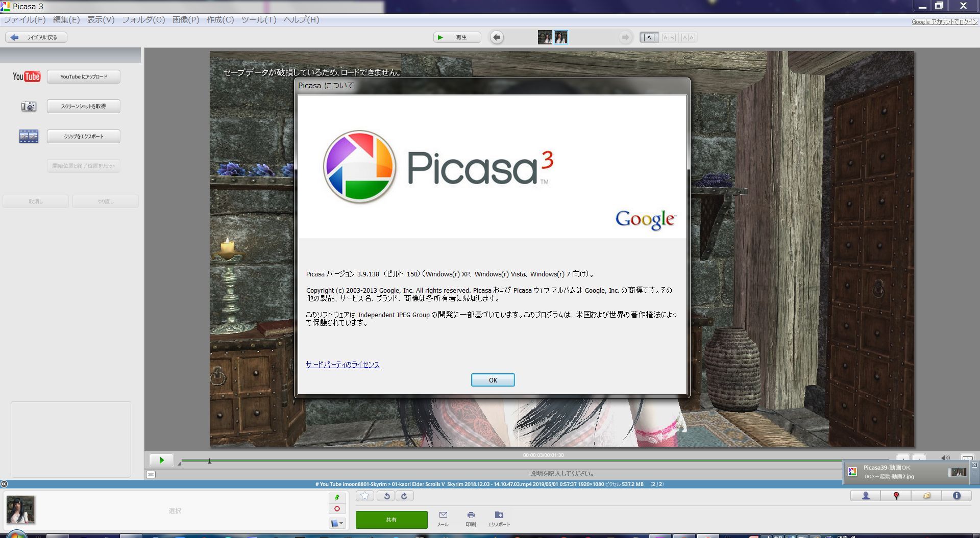Screen dimensions: 980x538
Task: Click the green 共有 share button
Action: (x=391, y=520)
